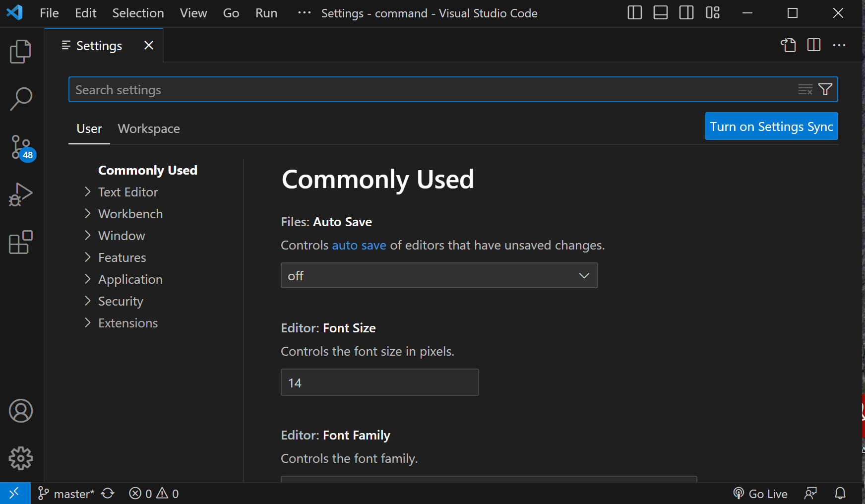Focus the Search settings field

click(453, 89)
